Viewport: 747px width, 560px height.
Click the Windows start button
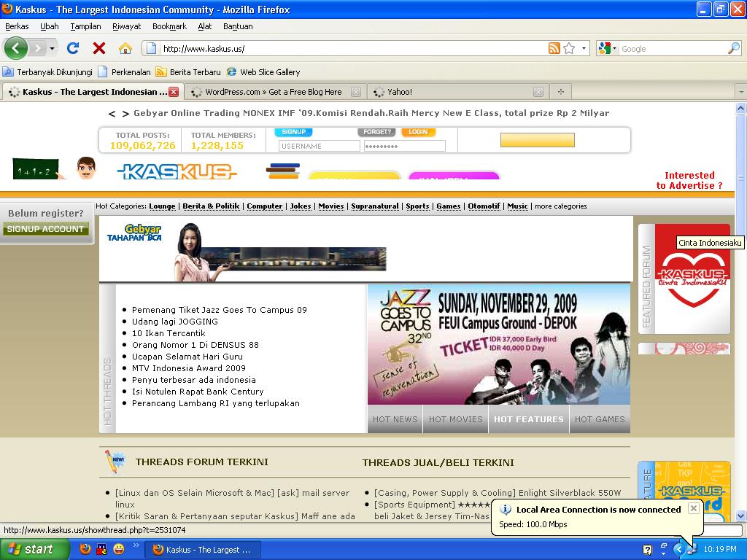[x=34, y=550]
